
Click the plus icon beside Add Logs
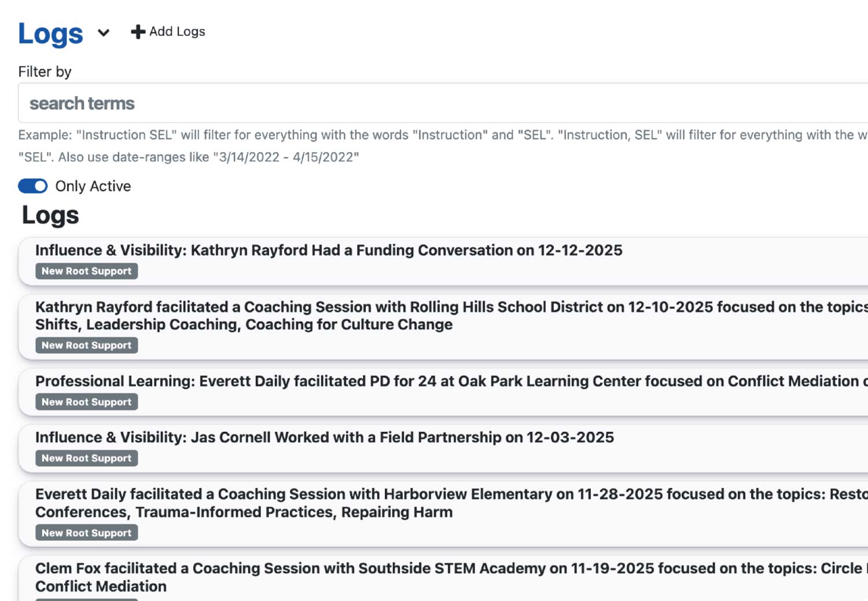[x=138, y=32]
